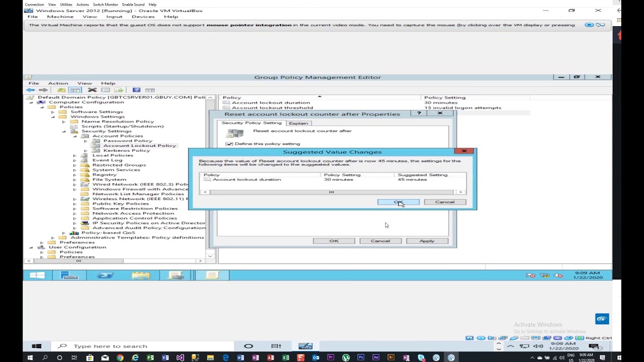Open Group Policy editor Help menu
The image size is (644, 362).
[108, 83]
